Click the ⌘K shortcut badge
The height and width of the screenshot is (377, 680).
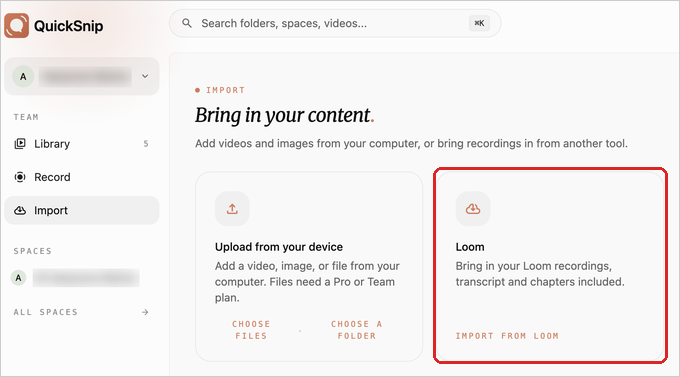coord(479,23)
